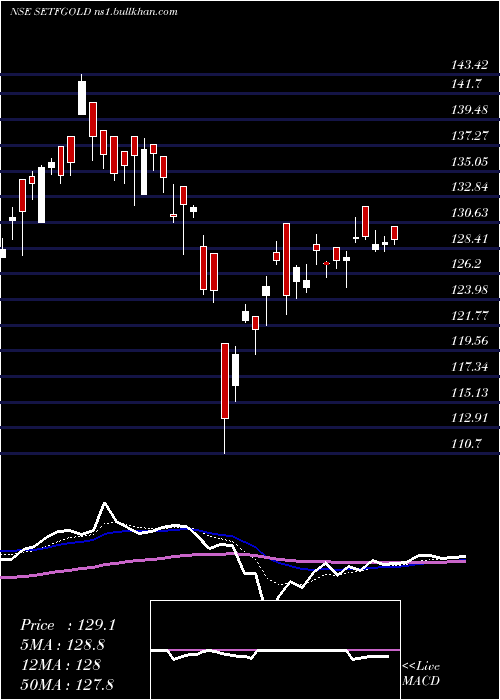
Task: Click the 115.13 price level label
Action: click(469, 393)
